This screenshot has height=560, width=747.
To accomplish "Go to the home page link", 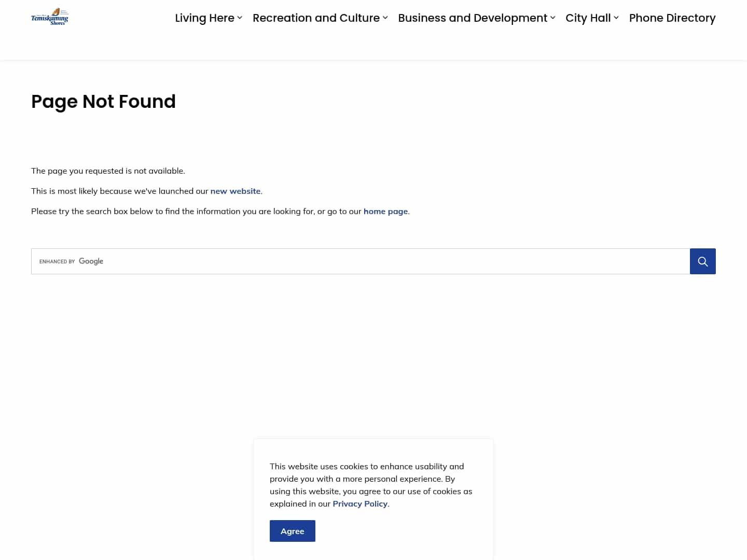I will click(385, 211).
